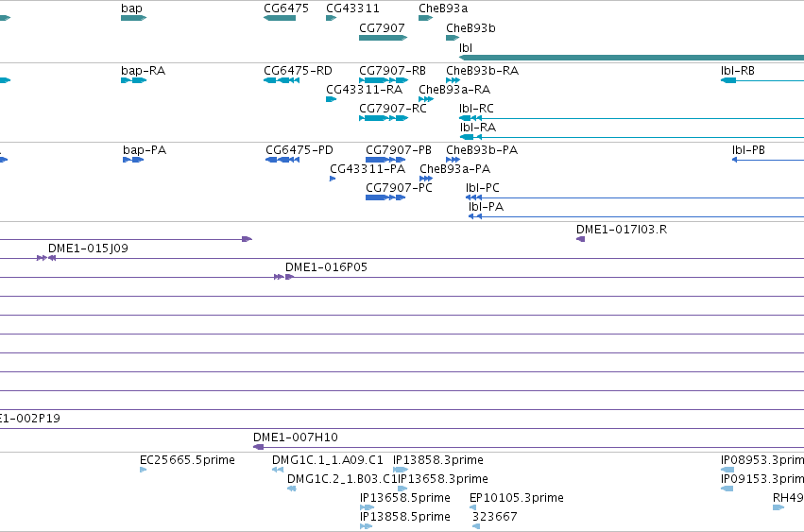Select the IP13658.3prime EST label

(443, 479)
